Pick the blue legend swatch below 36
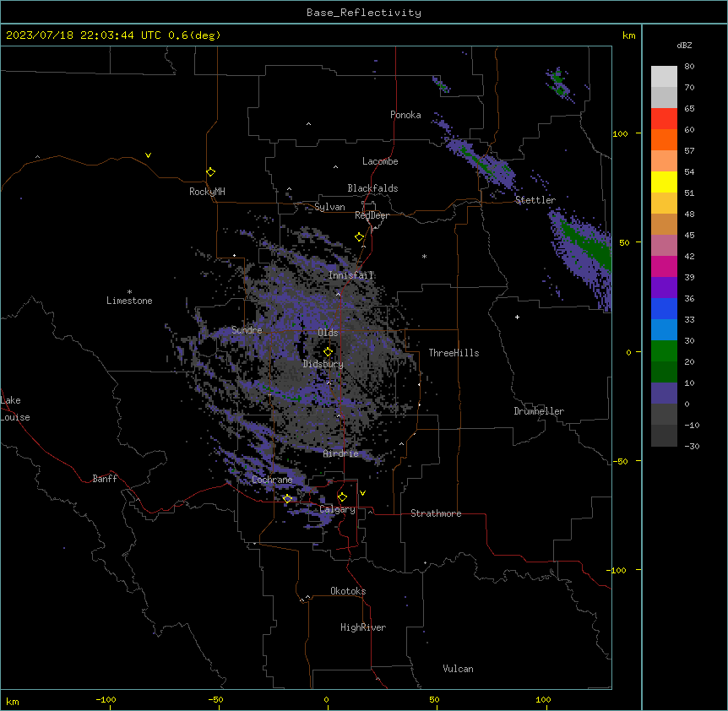The image size is (728, 711). 664,308
